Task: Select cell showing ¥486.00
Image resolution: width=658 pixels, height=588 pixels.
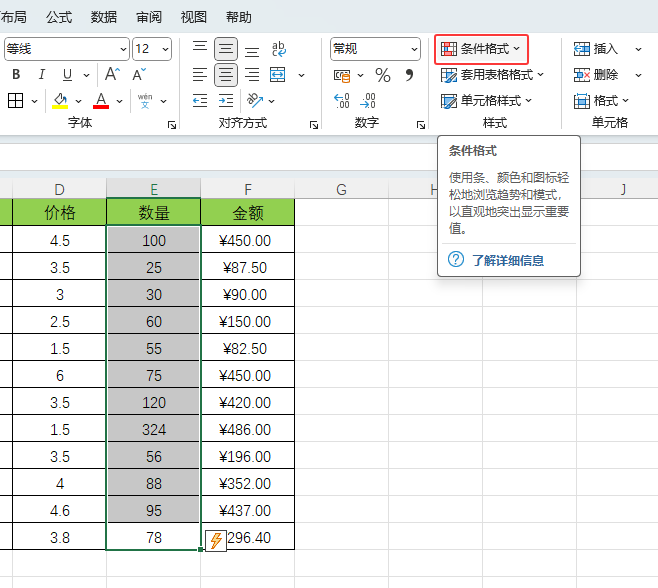Action: 248,429
